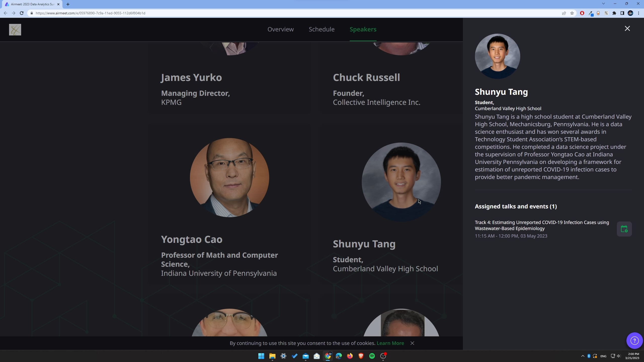
Task: Open the browser extensions puzzle icon
Action: coord(614,13)
